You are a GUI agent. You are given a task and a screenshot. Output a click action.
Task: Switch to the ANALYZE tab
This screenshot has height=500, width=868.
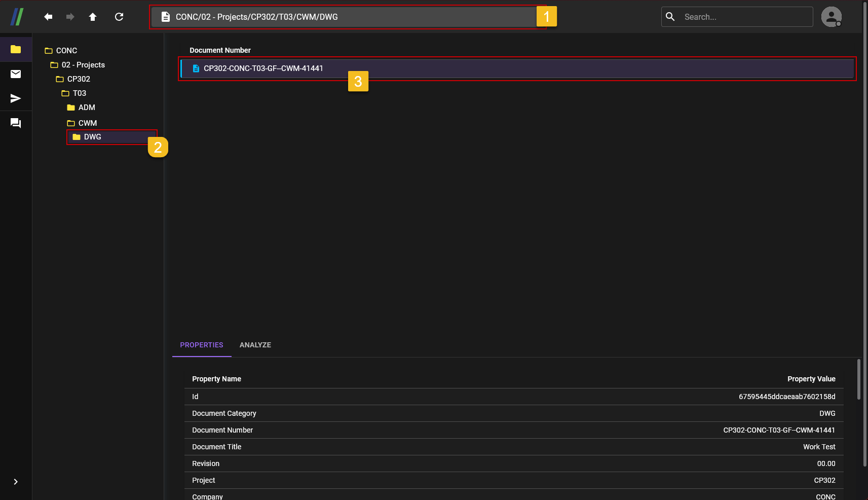pos(255,345)
